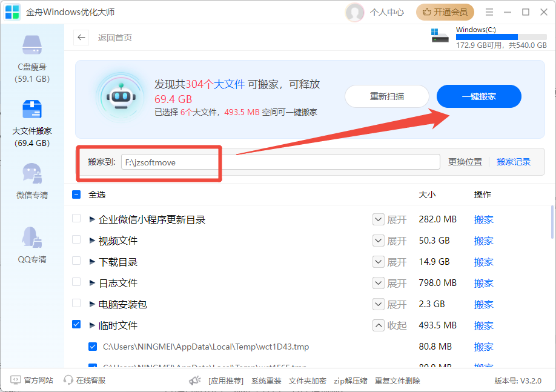Click the robot mascot icon
This screenshot has width=556, height=392.
121,97
